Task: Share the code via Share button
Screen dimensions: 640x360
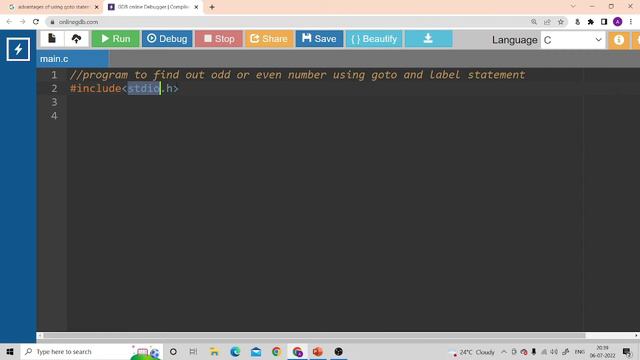Action: point(269,39)
